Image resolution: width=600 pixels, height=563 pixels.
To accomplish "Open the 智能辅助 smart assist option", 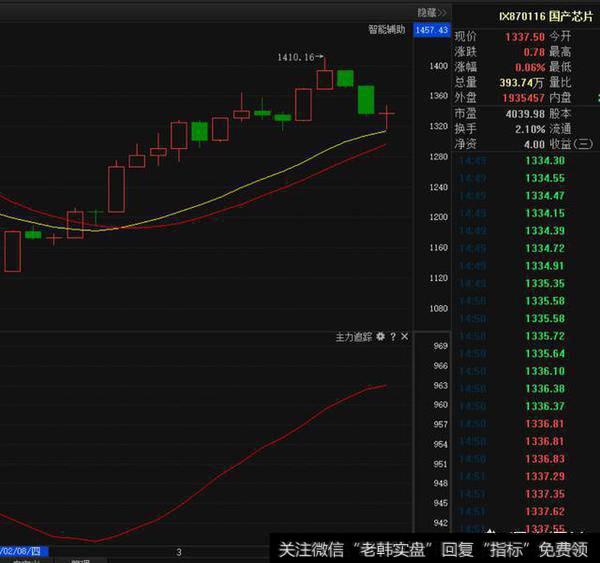I will [386, 30].
